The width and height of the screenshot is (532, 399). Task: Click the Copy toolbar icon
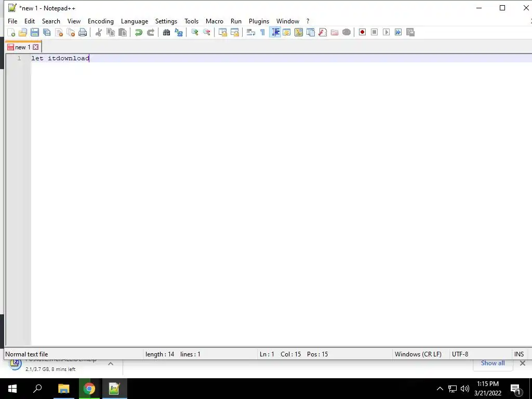111,32
